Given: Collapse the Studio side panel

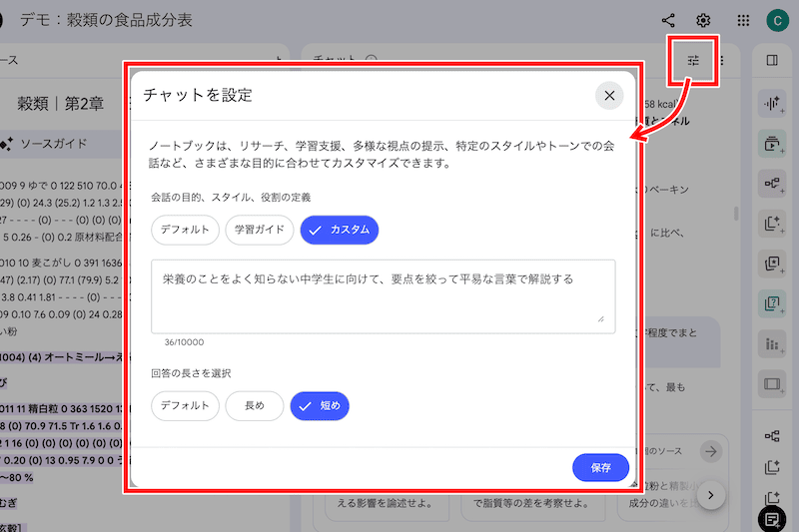Looking at the screenshot, I should tap(771, 61).
